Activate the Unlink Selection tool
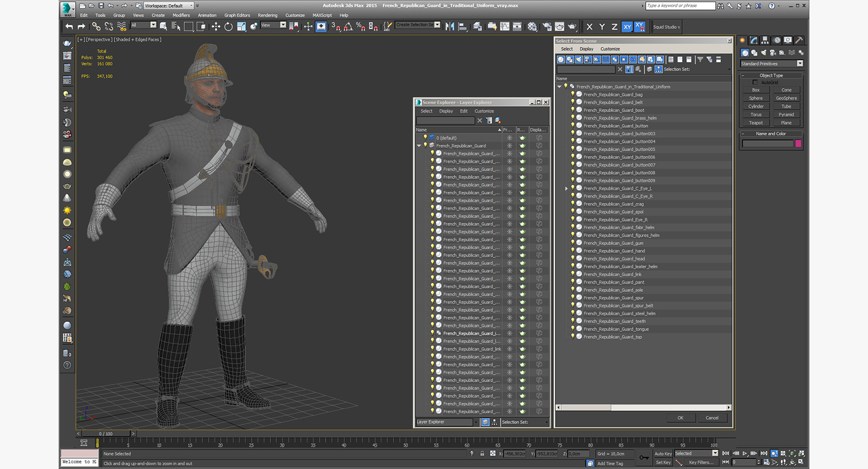The height and width of the screenshot is (469, 868). pyautogui.click(x=109, y=26)
